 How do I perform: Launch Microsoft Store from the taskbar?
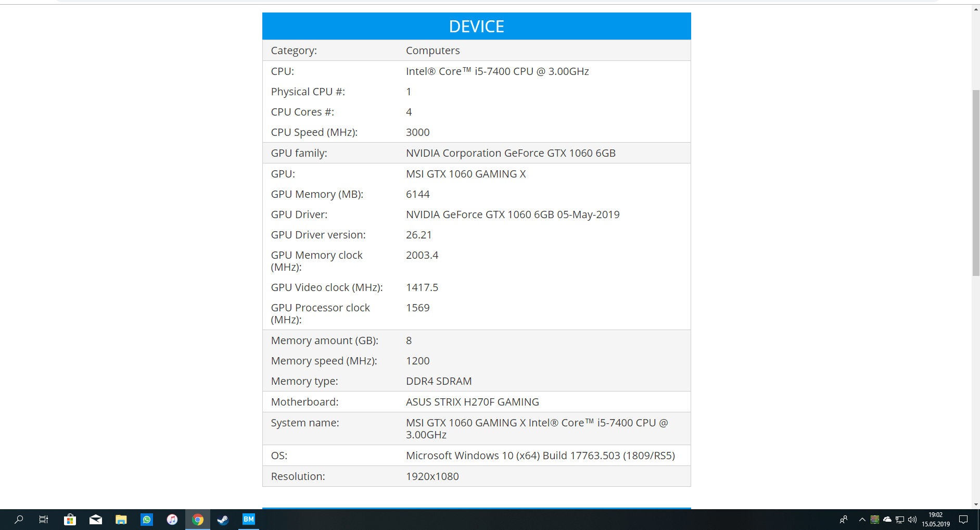coord(70,520)
